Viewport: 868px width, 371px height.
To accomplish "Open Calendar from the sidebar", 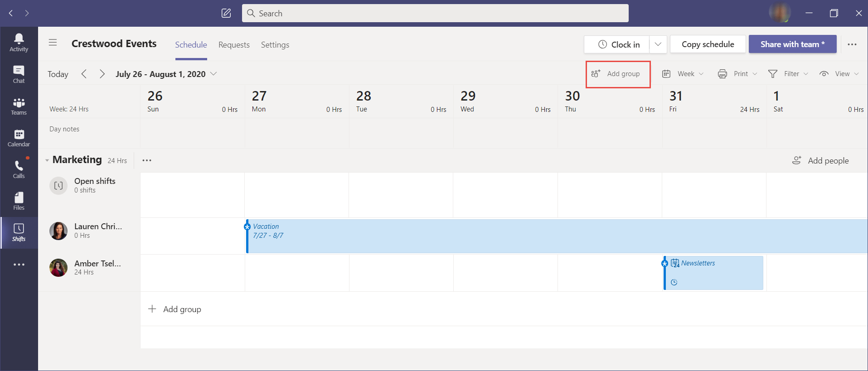I will (19, 138).
